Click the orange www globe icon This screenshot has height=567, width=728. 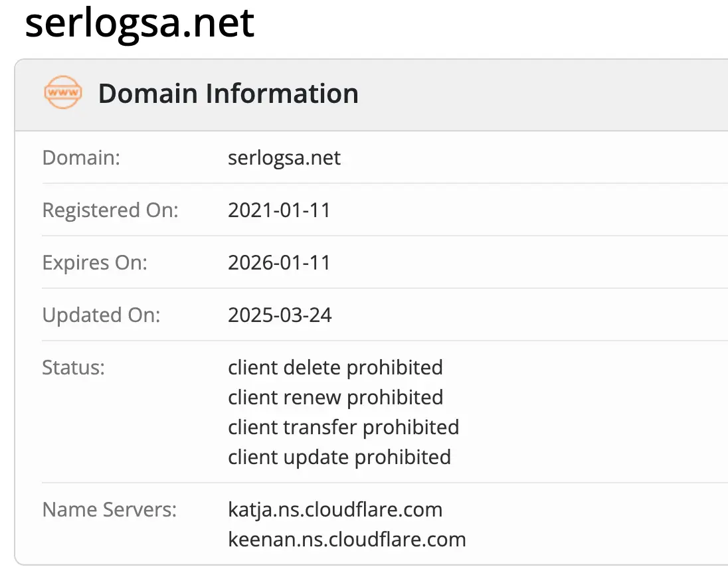click(x=63, y=92)
